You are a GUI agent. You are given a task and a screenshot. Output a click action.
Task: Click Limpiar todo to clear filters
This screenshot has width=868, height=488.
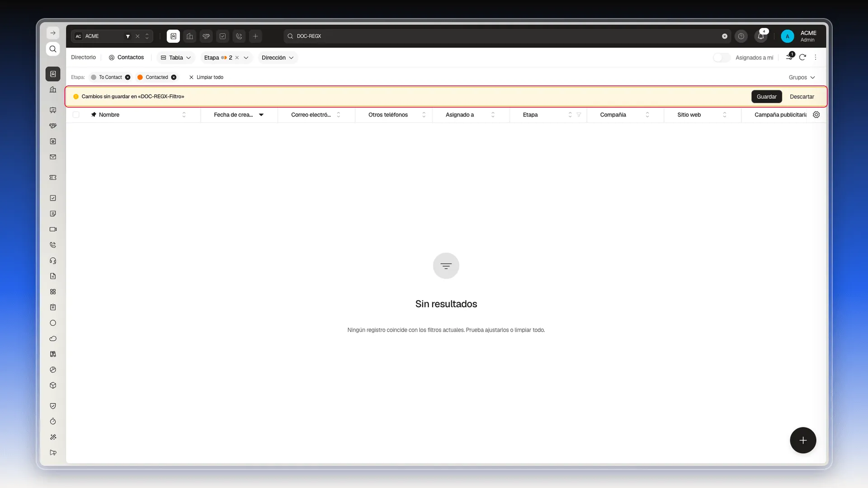(x=206, y=77)
